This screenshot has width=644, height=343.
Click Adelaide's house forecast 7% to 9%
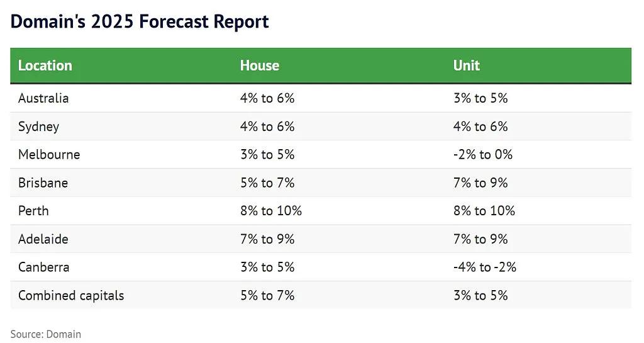pyautogui.click(x=267, y=239)
